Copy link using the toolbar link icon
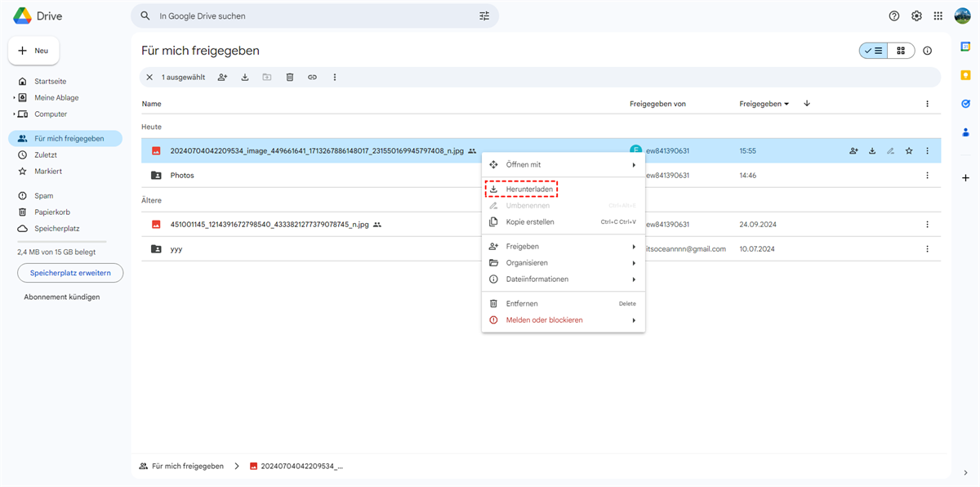Viewport: 980px width, 487px height. pos(312,78)
